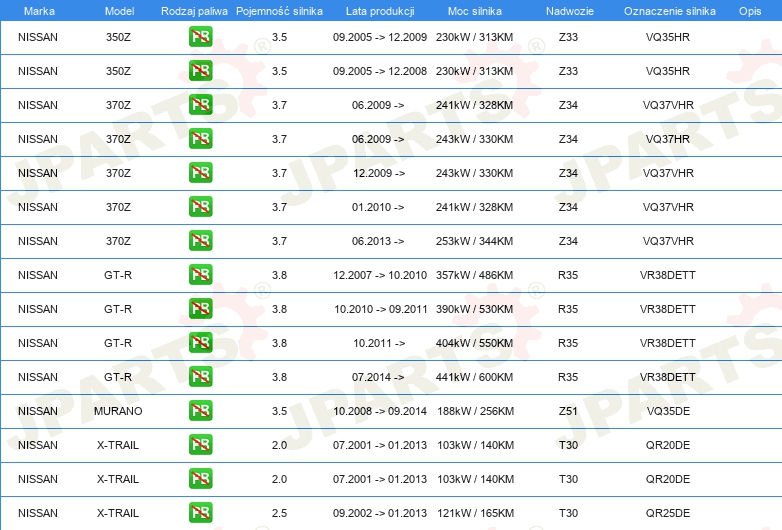This screenshot has height=530, width=782.
Task: Click fuel icon in 370Z VQ37HR row
Action: (200, 139)
